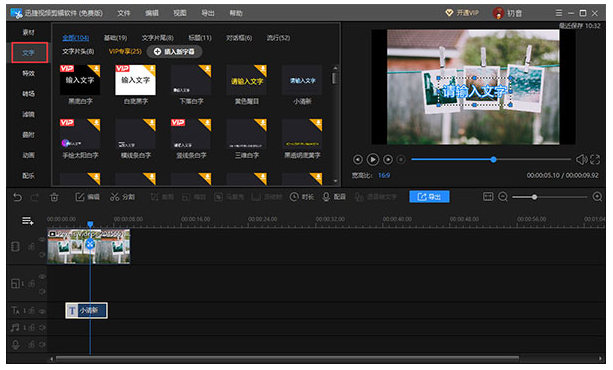
Task: Play the preview video
Action: tap(373, 160)
